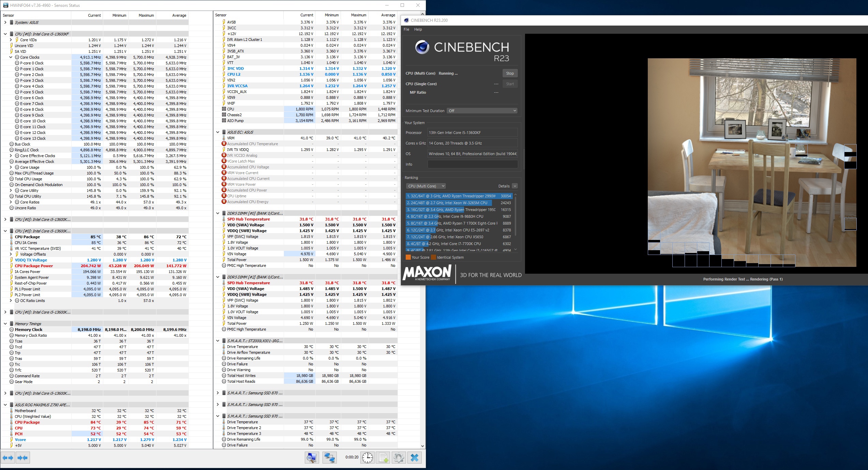Click the Maximum column header in left panel
The width and height of the screenshot is (868, 470).
(146, 15)
